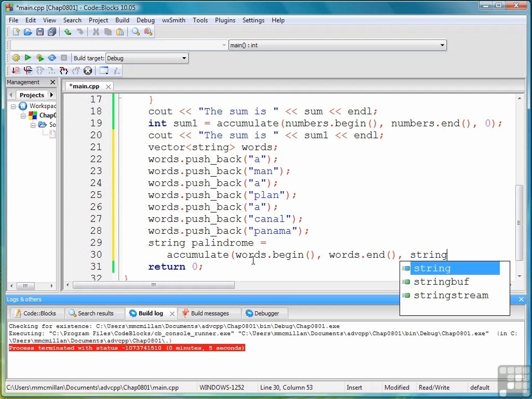Open the Debugging windows dropdown icon
This screenshot has width=532, height=399.
(104, 70)
